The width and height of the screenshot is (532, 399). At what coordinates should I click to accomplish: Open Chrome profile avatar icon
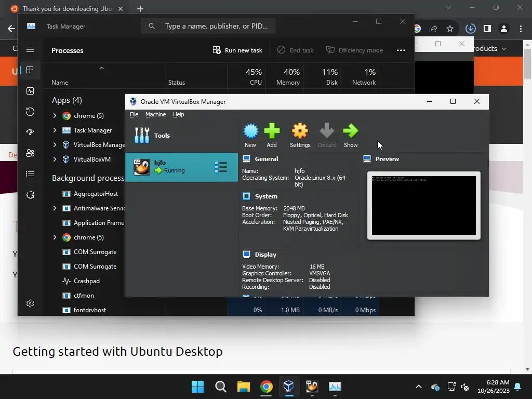coord(504,29)
